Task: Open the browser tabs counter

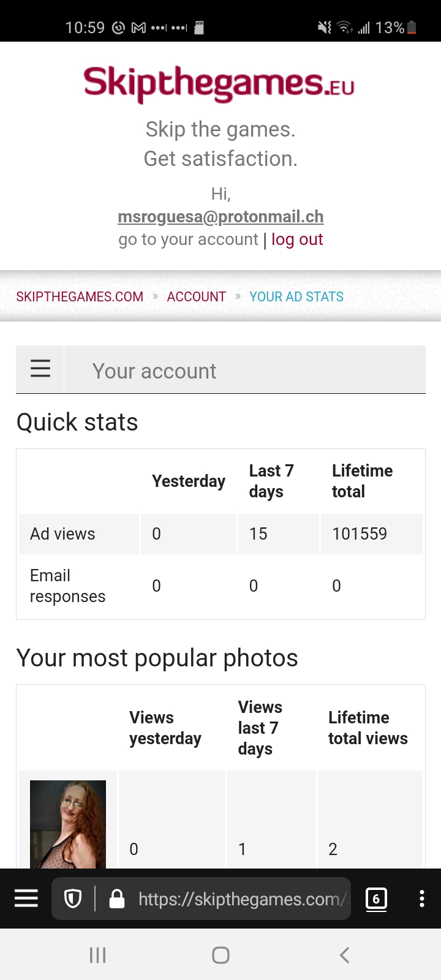Action: point(376,899)
